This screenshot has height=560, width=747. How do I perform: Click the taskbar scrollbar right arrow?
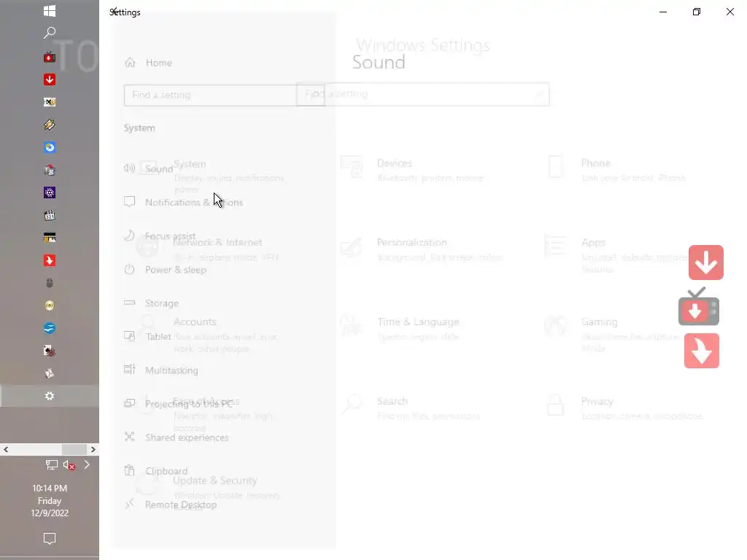[93, 449]
